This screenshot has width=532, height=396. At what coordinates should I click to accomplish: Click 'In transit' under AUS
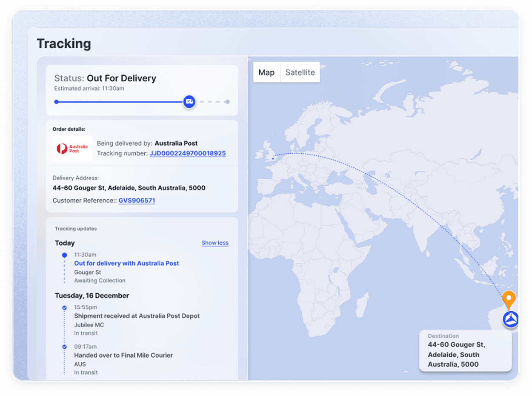pyautogui.click(x=86, y=373)
